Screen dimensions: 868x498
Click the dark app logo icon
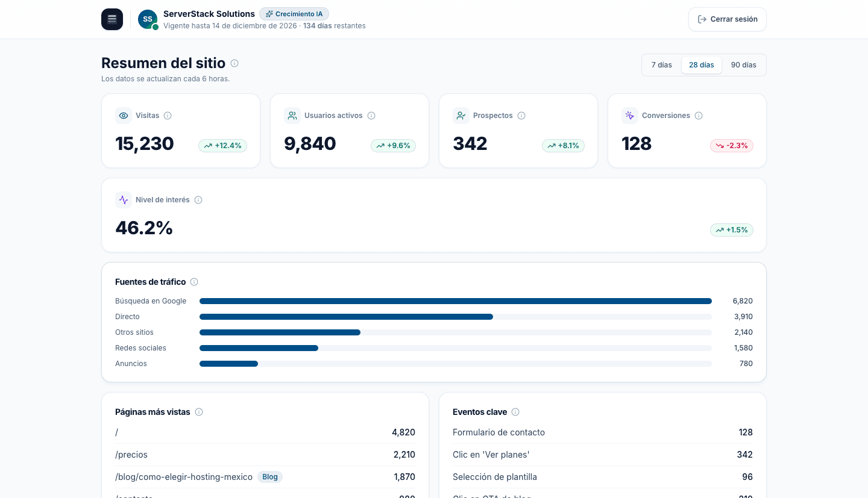(x=112, y=19)
